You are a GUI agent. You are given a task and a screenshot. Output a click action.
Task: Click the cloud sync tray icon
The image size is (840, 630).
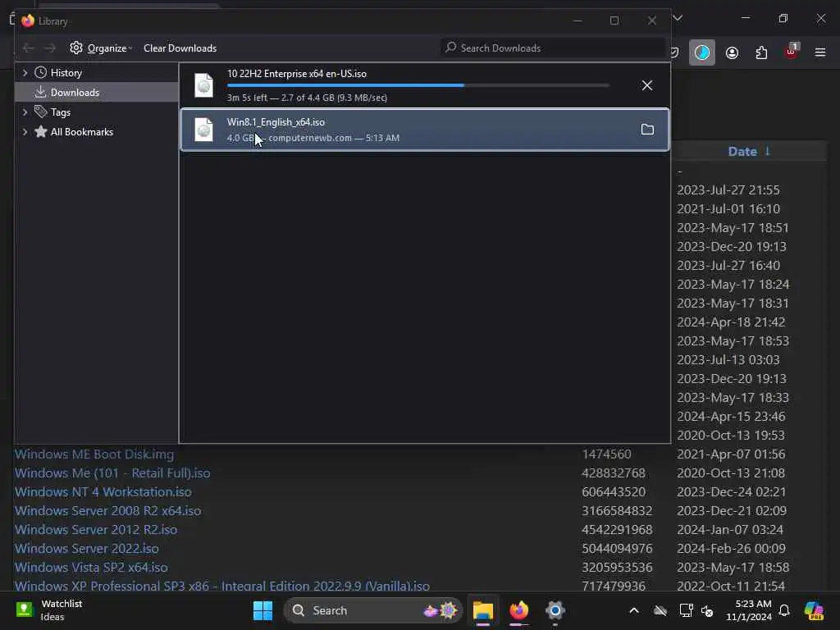(660, 610)
